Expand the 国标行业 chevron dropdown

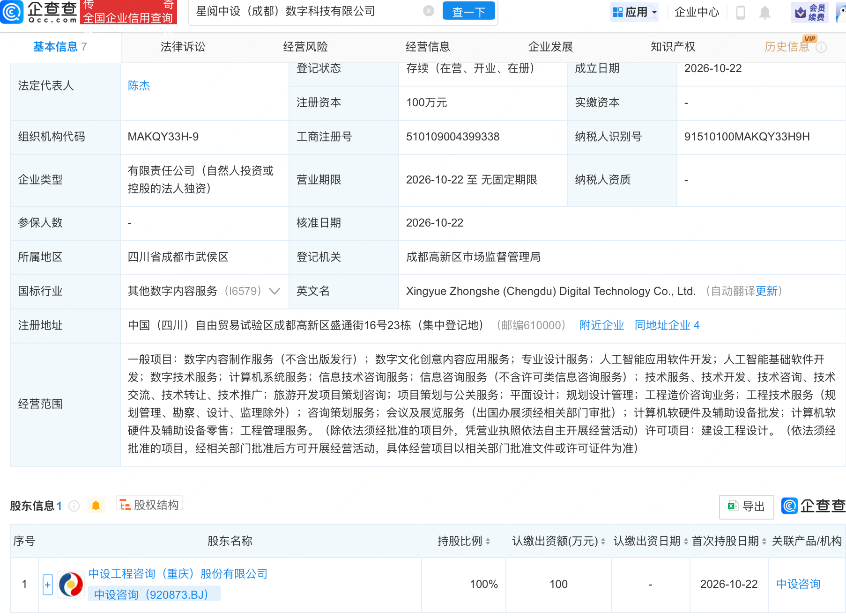coord(275,291)
